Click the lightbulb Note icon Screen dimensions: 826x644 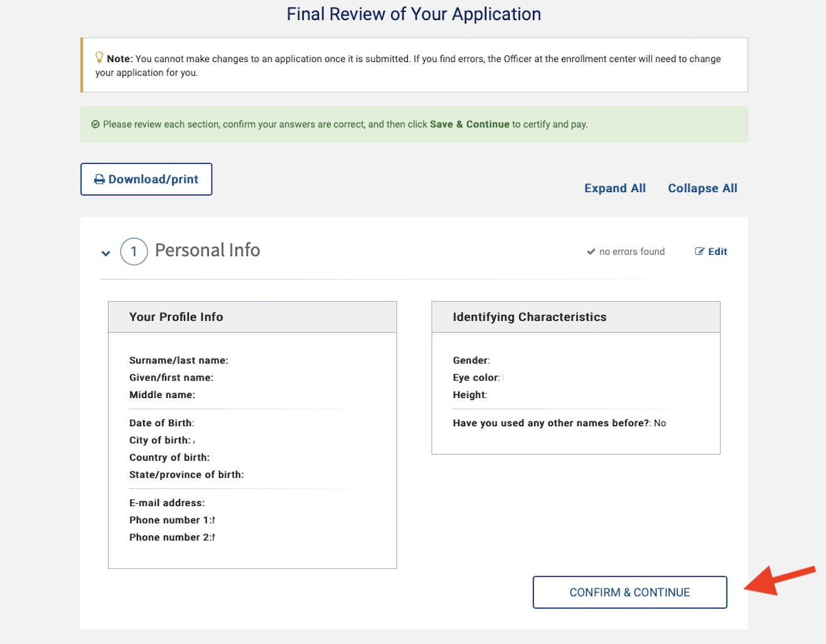pos(99,57)
